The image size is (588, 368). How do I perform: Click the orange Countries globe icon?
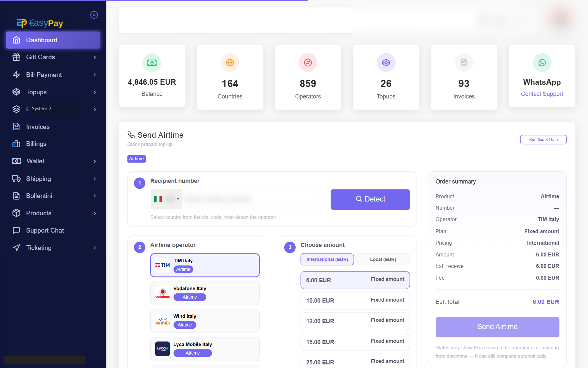pos(230,62)
